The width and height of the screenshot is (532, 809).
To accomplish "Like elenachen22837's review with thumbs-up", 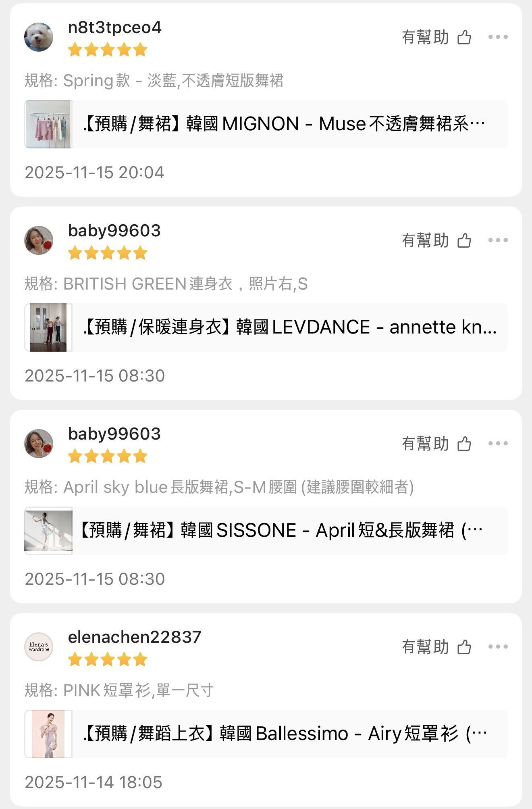I will tap(464, 647).
